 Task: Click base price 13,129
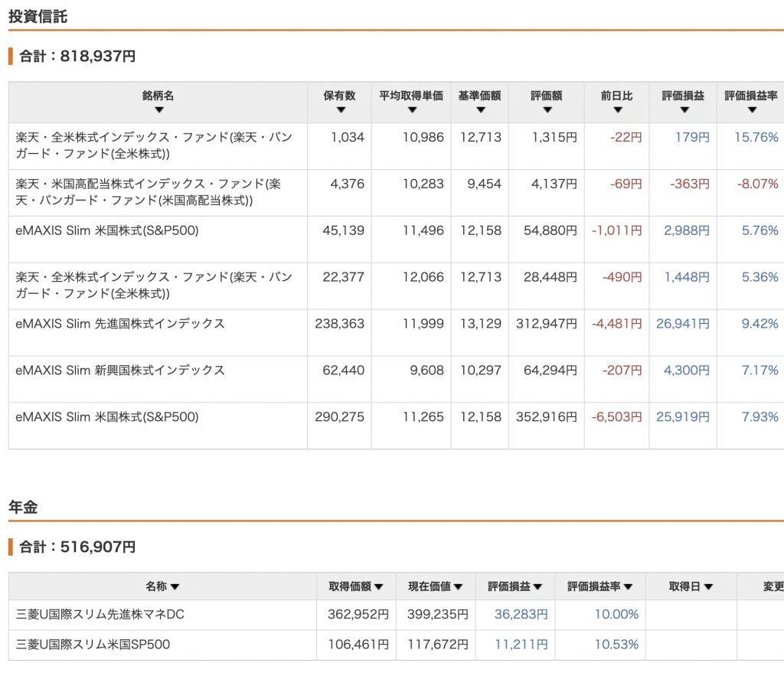481,324
